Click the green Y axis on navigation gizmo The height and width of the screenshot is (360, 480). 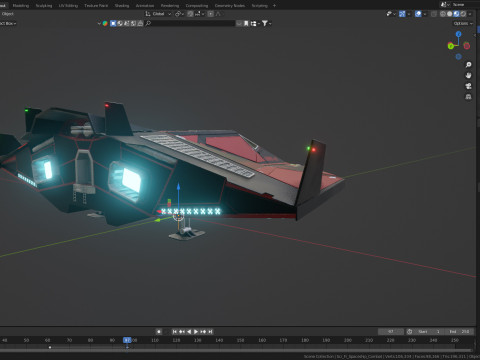pyautogui.click(x=451, y=46)
